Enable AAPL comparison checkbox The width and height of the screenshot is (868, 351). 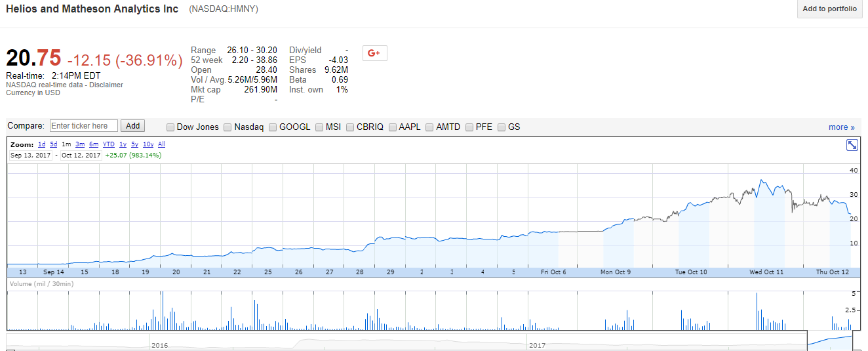click(x=393, y=127)
